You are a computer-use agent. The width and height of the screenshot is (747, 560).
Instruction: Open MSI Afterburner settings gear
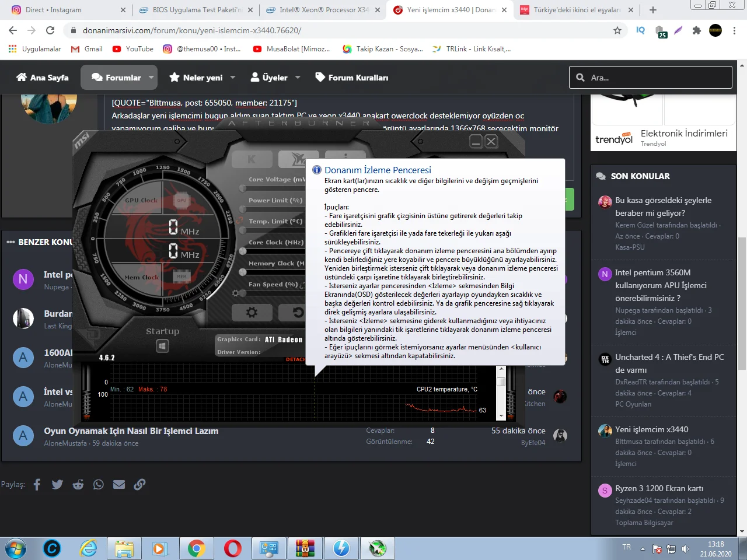click(x=252, y=312)
